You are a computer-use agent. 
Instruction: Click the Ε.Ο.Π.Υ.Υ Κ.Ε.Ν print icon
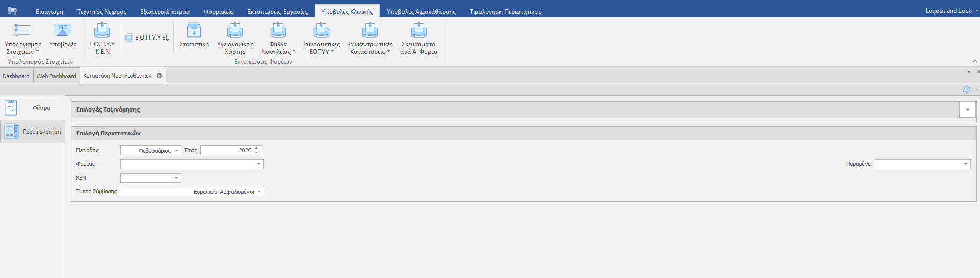tap(102, 31)
